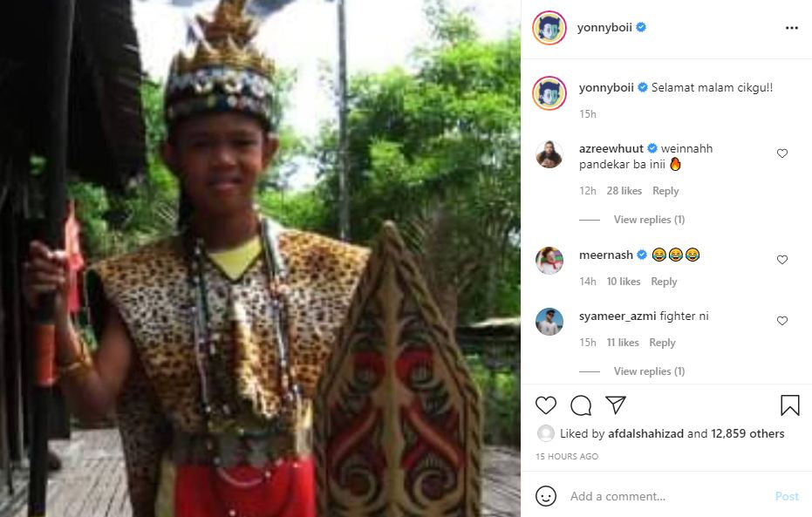812x517 pixels.
Task: Open yonnyboii's header profile picture
Action: [x=549, y=28]
